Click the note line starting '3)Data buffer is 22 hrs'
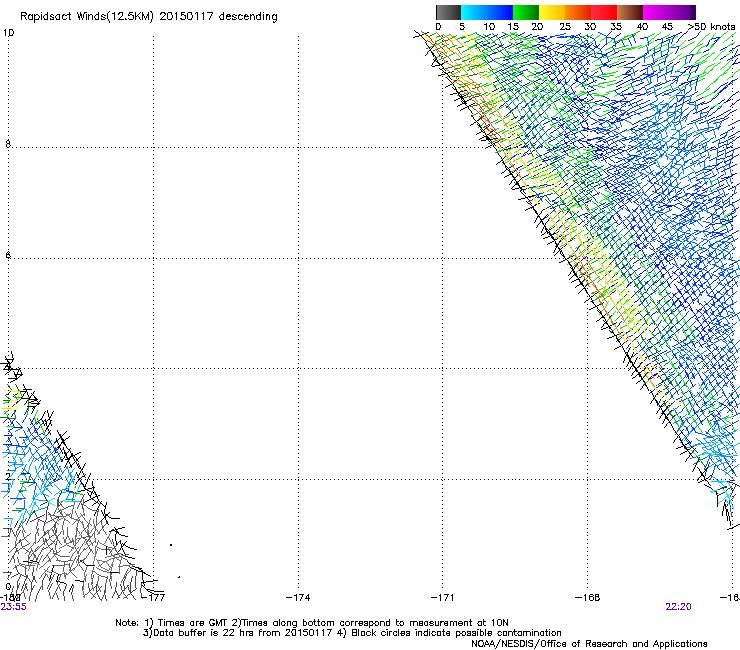The image size is (740, 650). point(352,633)
